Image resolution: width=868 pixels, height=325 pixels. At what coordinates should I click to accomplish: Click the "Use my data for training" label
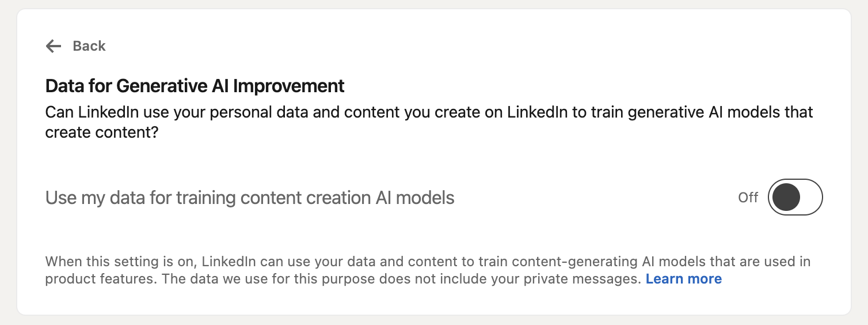point(141,198)
